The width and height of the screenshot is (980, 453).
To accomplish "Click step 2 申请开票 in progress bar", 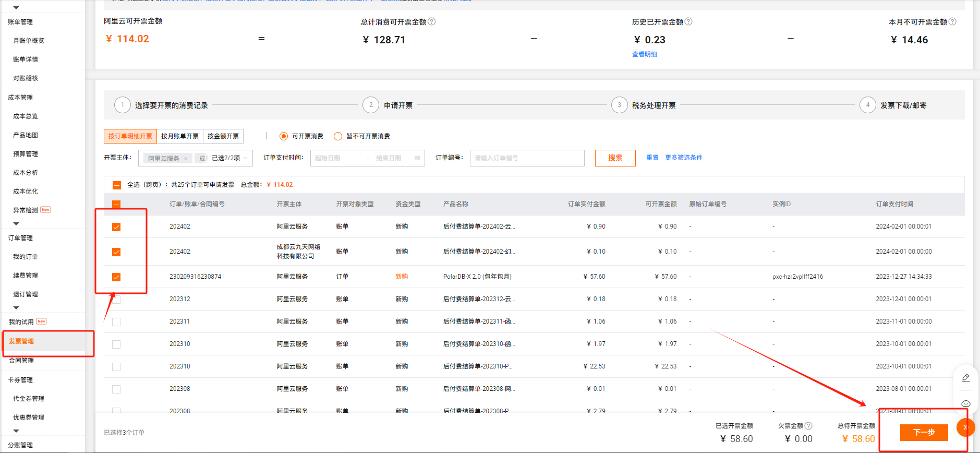I will [388, 105].
